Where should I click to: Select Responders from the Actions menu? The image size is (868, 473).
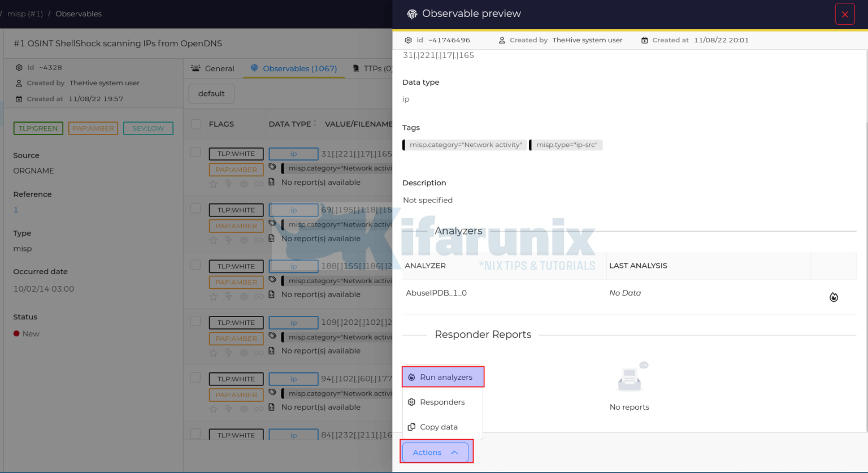442,402
